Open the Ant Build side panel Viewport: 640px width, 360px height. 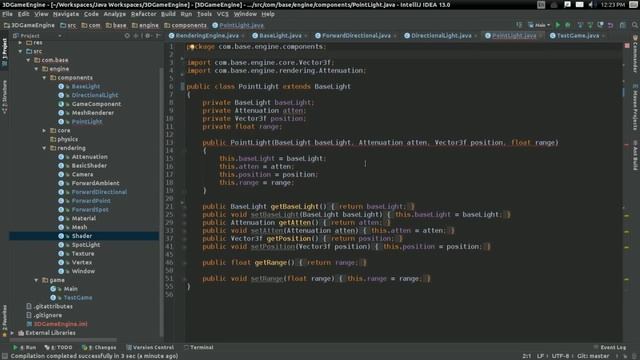coord(635,155)
